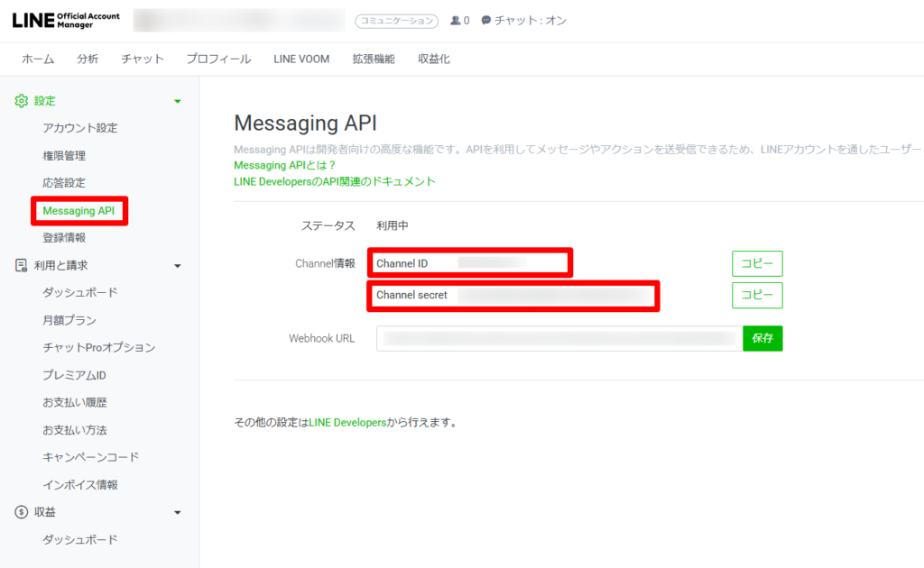
Task: Click the friends count person icon
Action: pos(455,21)
